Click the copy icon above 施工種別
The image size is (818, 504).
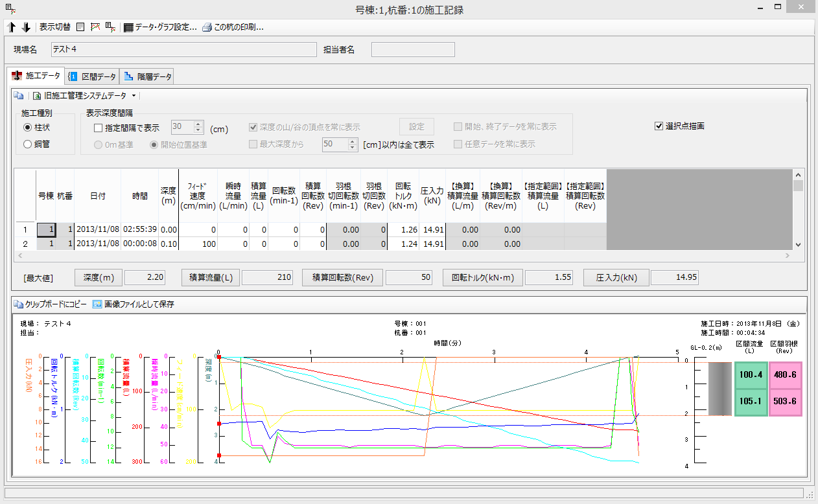click(19, 96)
